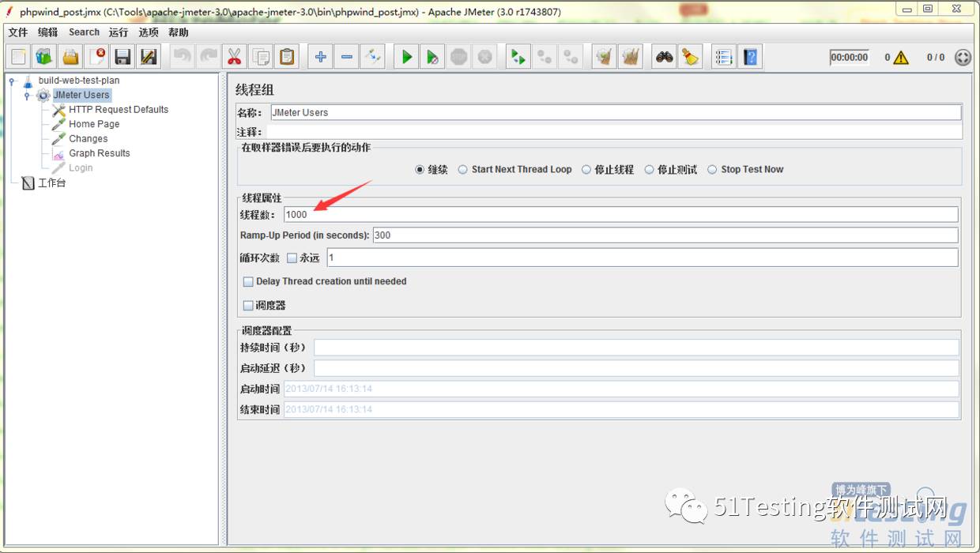Select Graph Results listener in tree
Image resolution: width=980 pixels, height=553 pixels.
[x=99, y=153]
